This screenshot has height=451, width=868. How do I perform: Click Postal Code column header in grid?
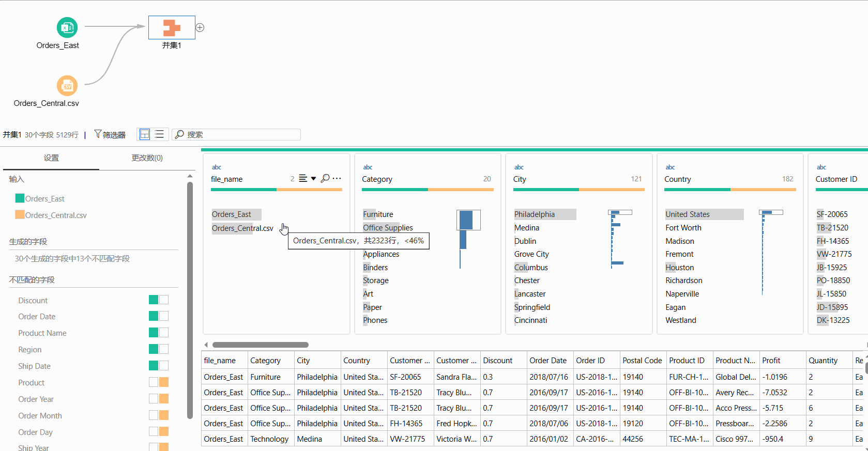[x=643, y=361]
